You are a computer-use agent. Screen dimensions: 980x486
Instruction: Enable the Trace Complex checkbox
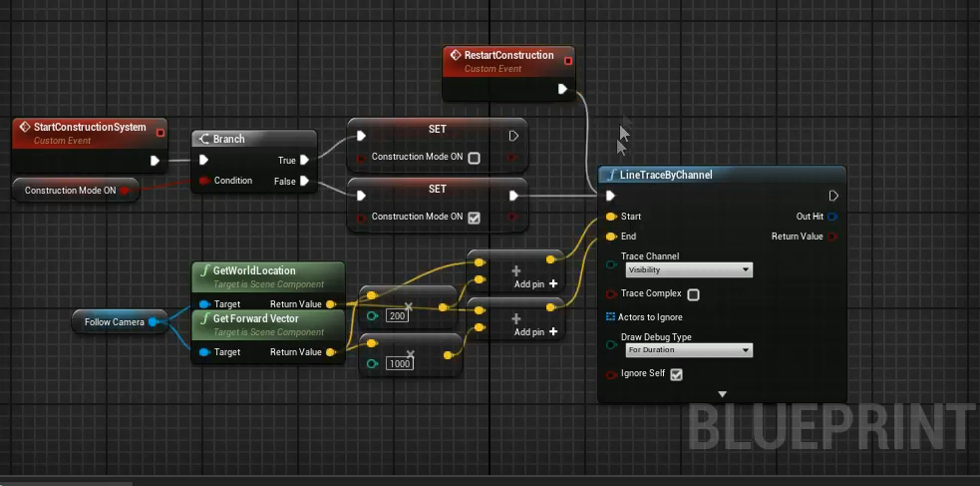tap(694, 294)
